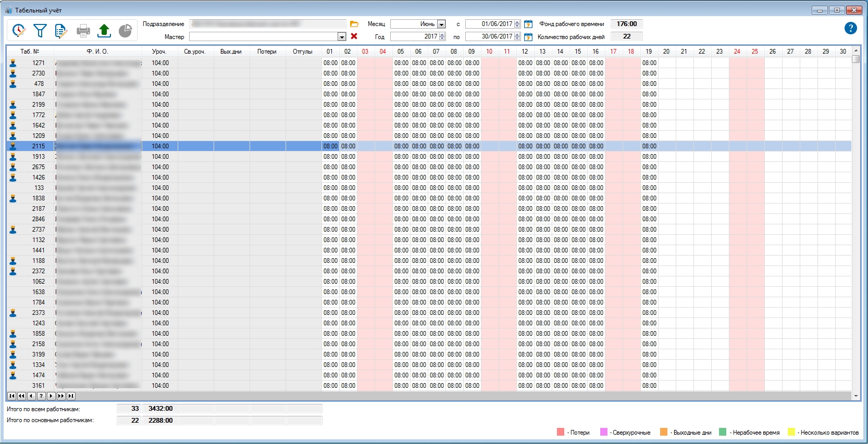This screenshot has height=444, width=868.
Task: Open the filter funnel tool
Action: 40,31
